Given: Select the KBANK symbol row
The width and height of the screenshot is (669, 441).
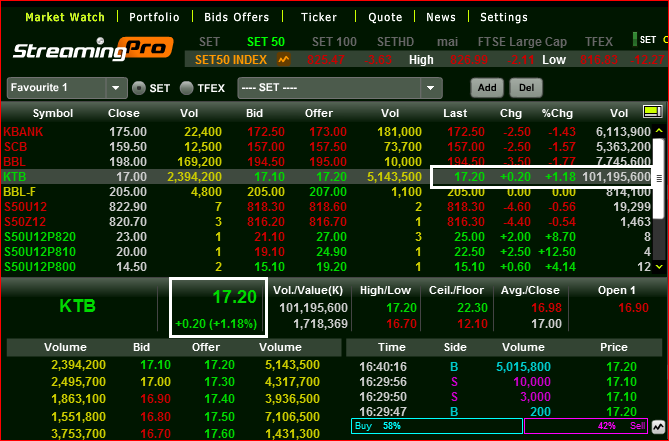Looking at the screenshot, I should point(327,132).
